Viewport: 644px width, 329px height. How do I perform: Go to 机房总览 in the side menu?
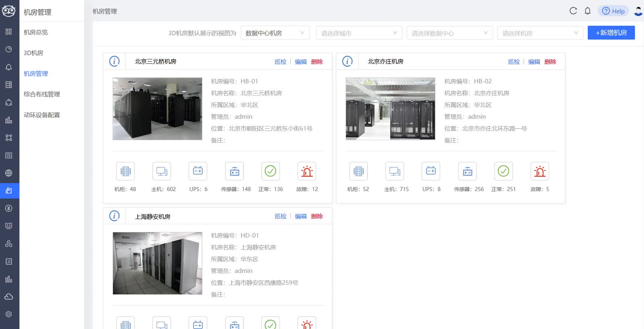(36, 32)
